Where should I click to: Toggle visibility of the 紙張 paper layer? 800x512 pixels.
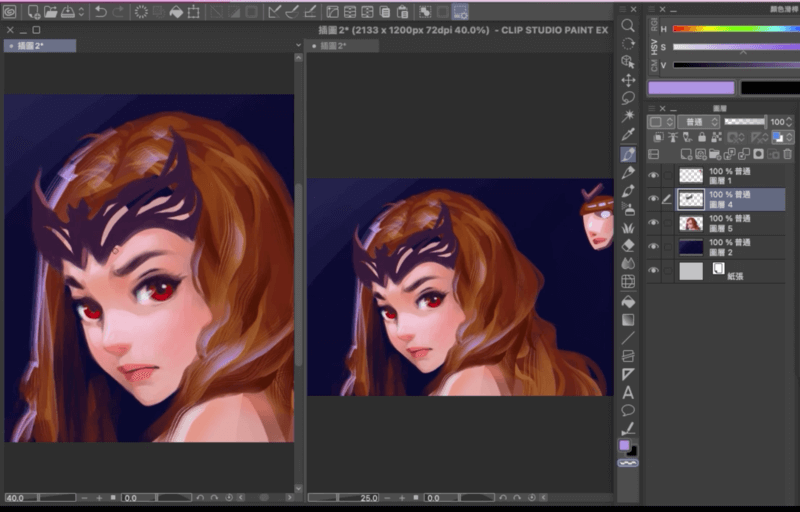pyautogui.click(x=654, y=271)
